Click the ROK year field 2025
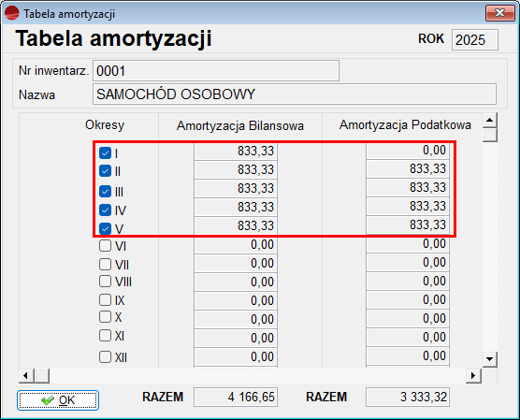This screenshot has height=420, width=520. [x=474, y=40]
